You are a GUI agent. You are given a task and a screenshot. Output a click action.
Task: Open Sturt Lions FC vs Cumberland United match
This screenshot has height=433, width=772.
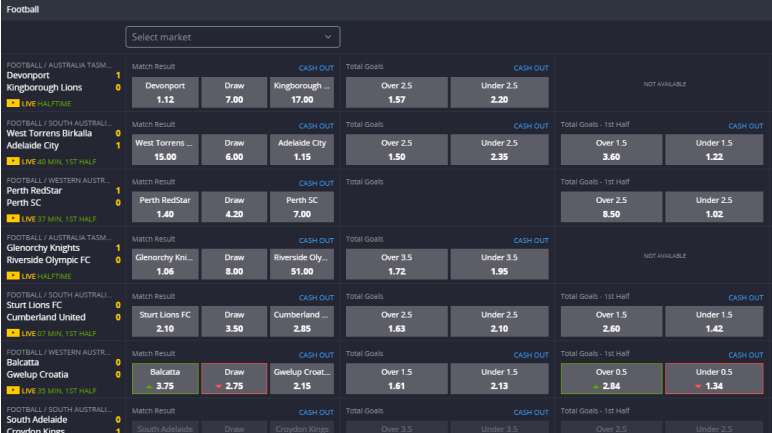click(45, 311)
